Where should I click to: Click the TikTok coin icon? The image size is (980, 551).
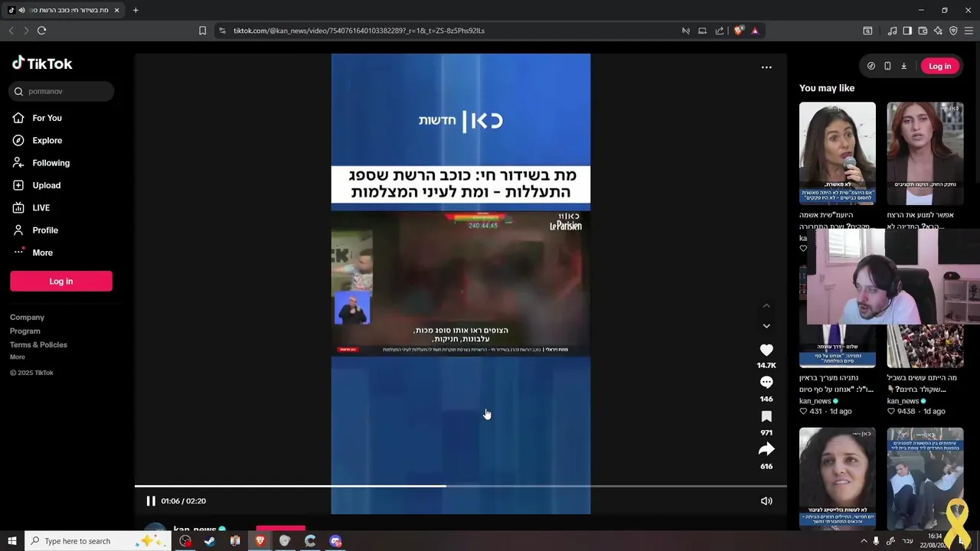871,66
